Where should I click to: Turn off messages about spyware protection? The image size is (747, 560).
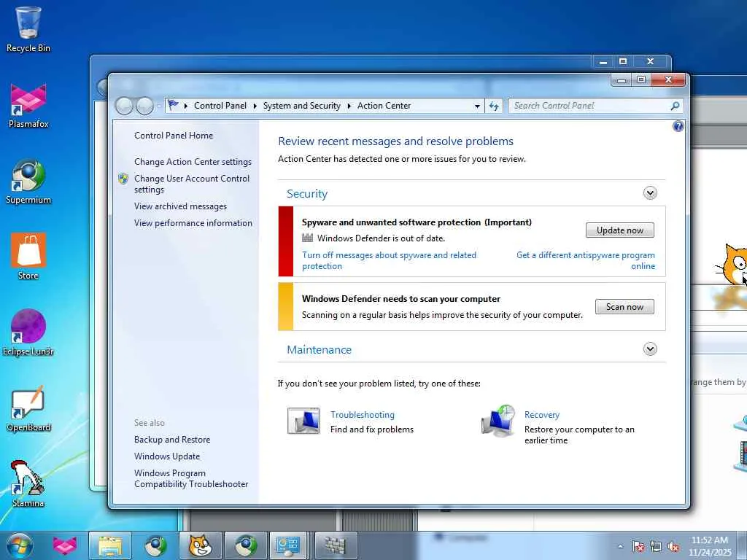point(390,260)
